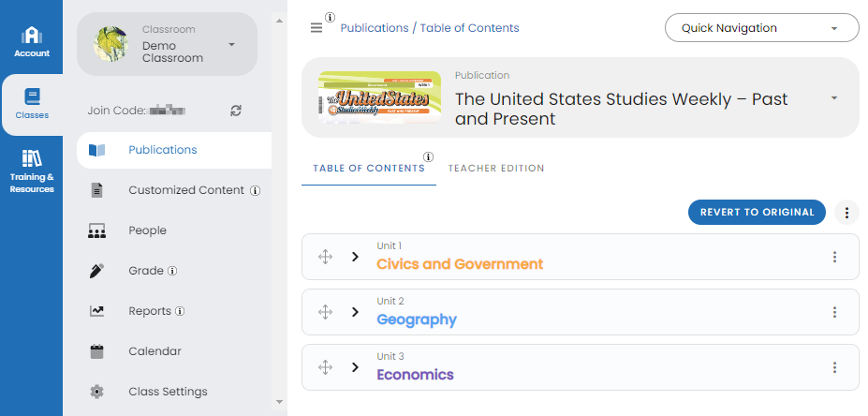
Task: Show info icon next to Grade
Action: point(172,271)
